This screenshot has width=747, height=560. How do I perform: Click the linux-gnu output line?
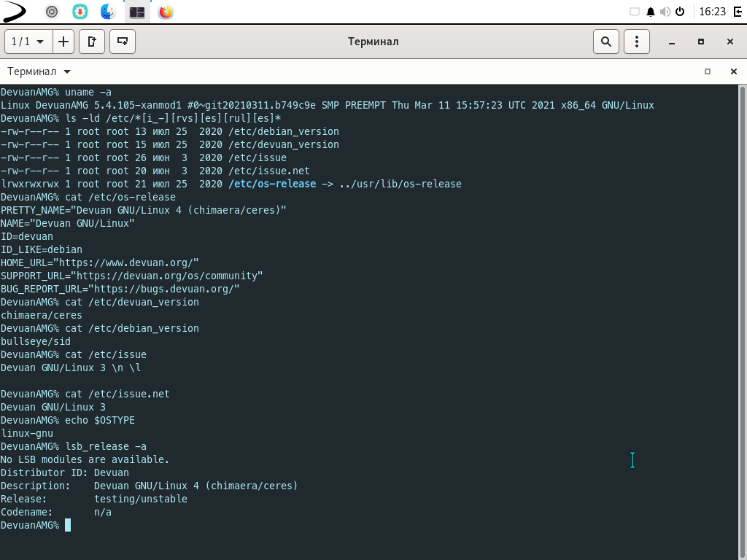[27, 433]
